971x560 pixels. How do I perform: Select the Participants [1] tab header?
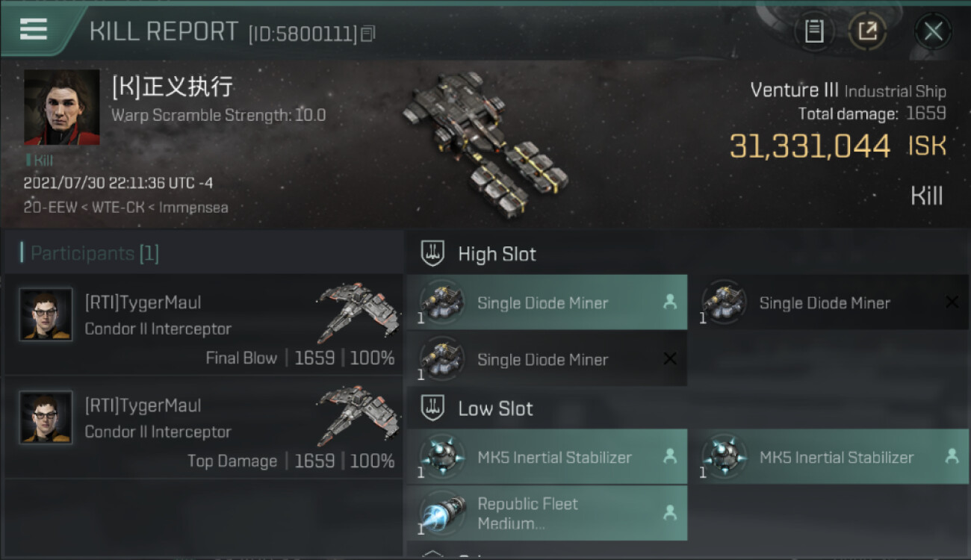point(94,253)
